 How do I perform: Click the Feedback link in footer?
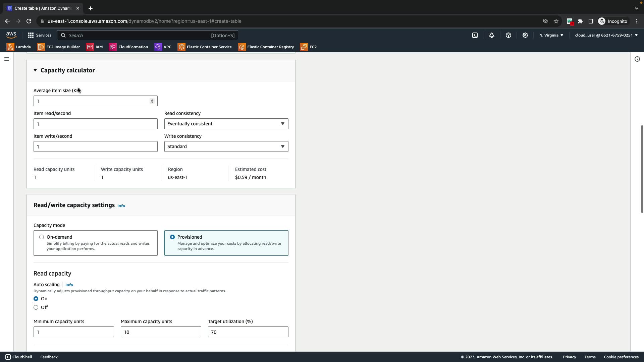pos(49,357)
